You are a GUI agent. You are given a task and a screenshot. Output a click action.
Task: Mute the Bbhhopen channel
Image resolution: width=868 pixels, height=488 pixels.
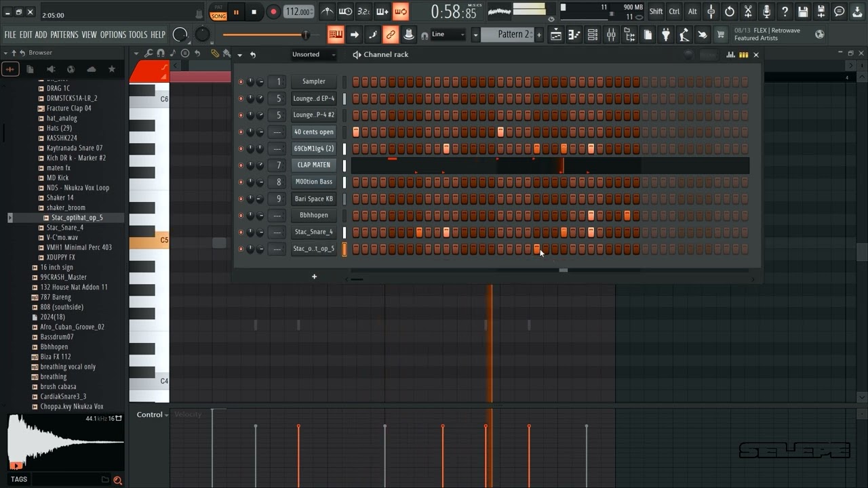(240, 215)
